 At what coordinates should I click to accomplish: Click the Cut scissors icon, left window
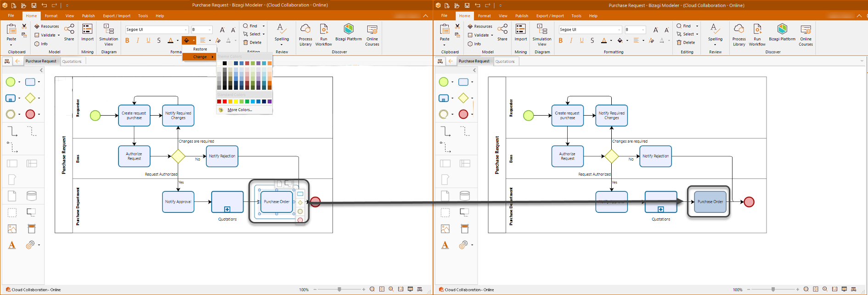pyautogui.click(x=24, y=27)
